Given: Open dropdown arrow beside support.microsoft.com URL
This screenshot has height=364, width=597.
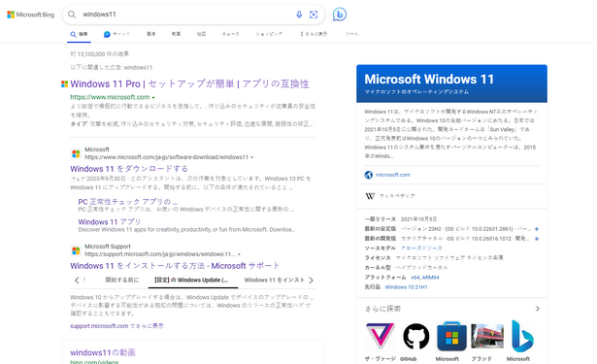Looking at the screenshot, I should (239, 254).
